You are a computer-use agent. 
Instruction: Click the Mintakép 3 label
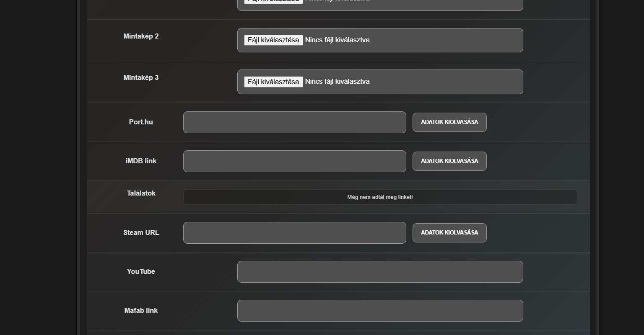[141, 78]
